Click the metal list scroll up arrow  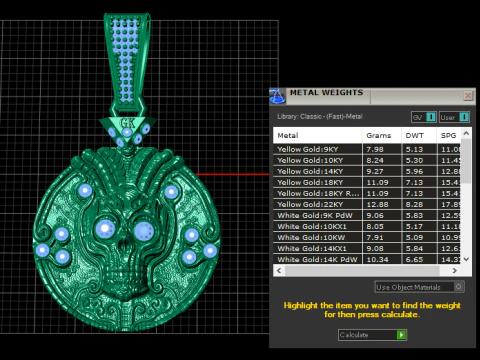tap(466, 133)
